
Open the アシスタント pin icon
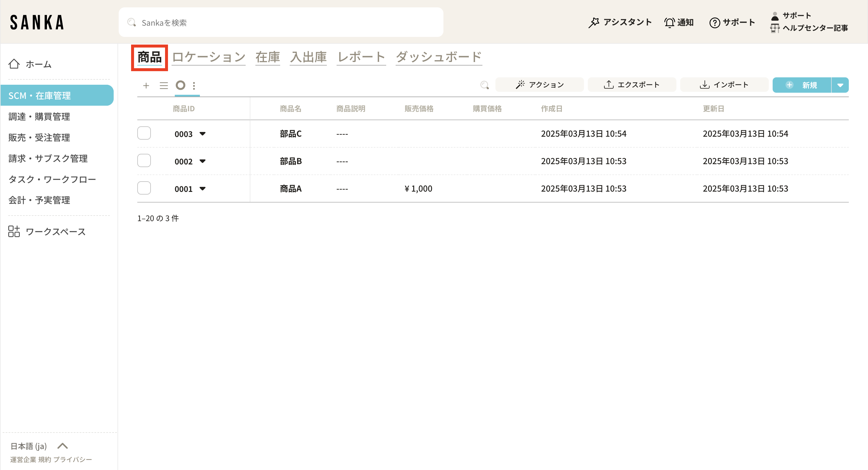[594, 22]
